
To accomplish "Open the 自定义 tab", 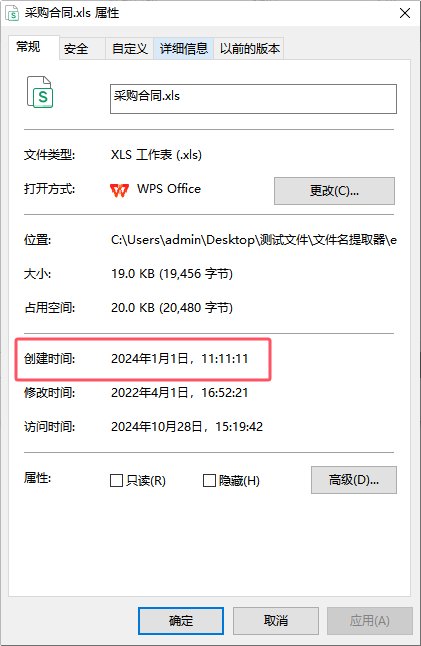I will click(130, 49).
